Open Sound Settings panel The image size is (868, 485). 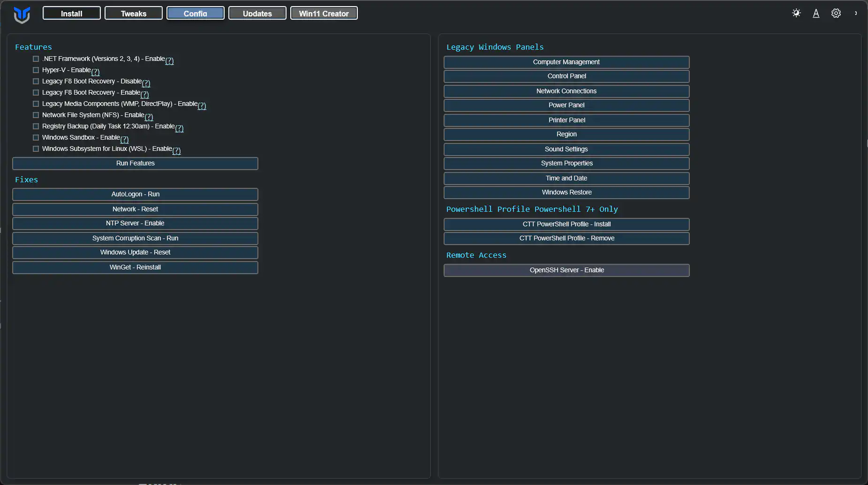click(566, 149)
